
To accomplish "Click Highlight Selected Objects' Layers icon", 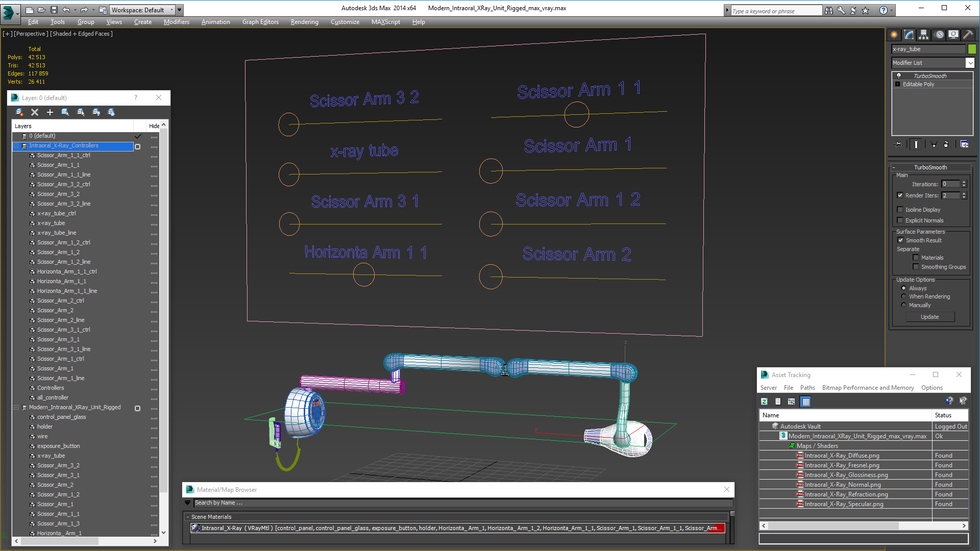I will pyautogui.click(x=81, y=112).
